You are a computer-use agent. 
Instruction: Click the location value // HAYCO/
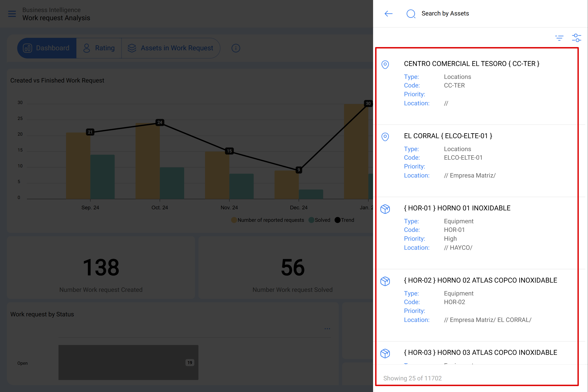click(458, 248)
